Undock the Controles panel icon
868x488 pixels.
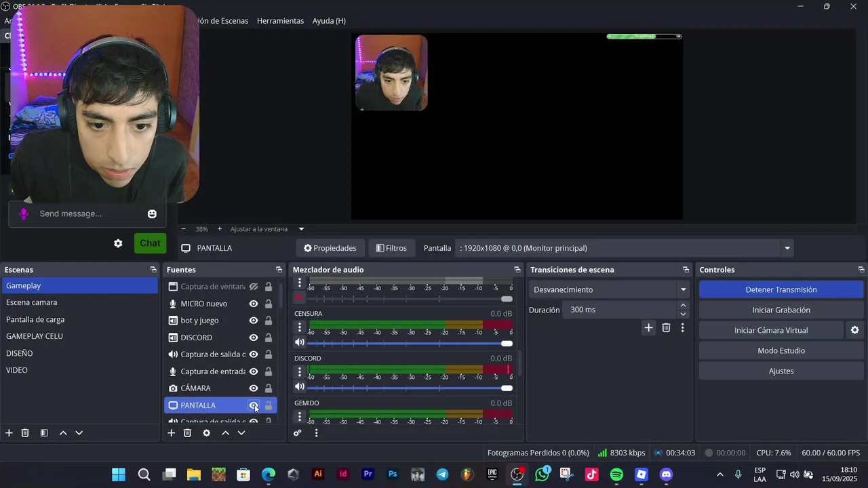tap(861, 270)
